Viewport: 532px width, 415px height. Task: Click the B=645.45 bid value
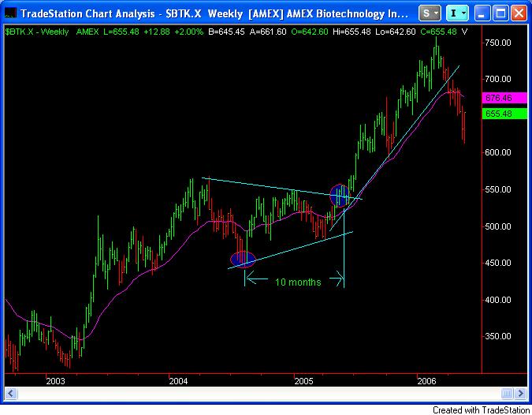(226, 32)
